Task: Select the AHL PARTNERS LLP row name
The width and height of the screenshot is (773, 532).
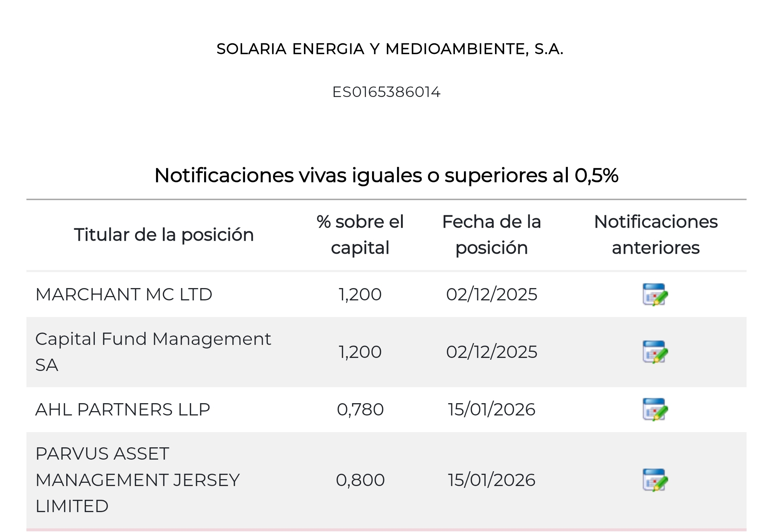Action: click(x=123, y=410)
